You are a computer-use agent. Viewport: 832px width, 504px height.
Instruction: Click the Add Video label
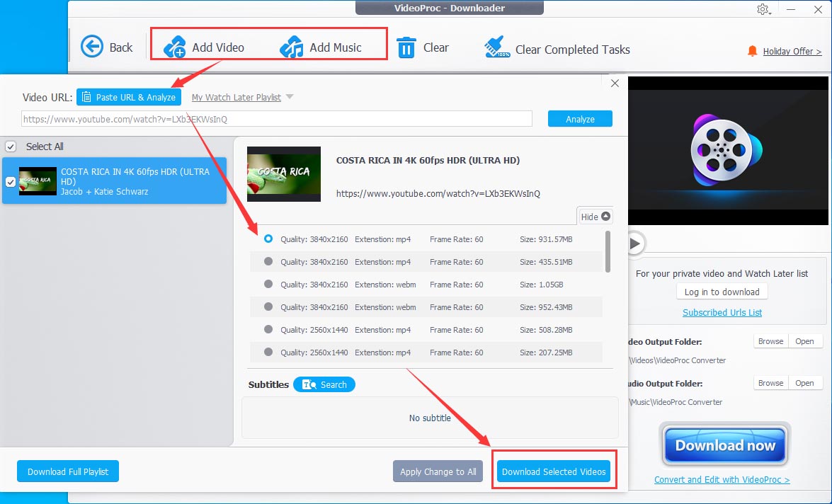coord(218,47)
